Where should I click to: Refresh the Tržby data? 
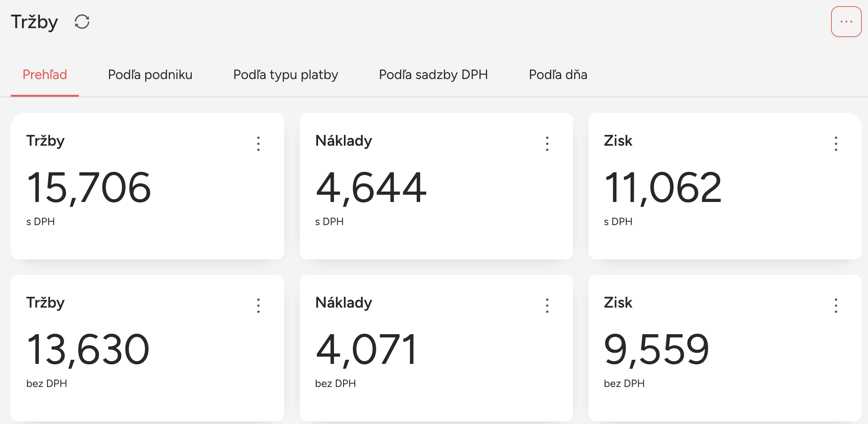(82, 22)
